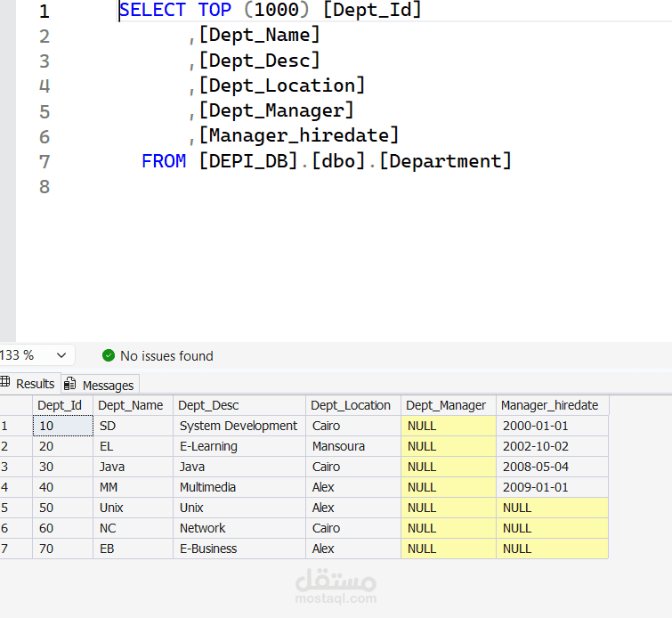
Task: Select the Dept_Id column header
Action: click(60, 405)
